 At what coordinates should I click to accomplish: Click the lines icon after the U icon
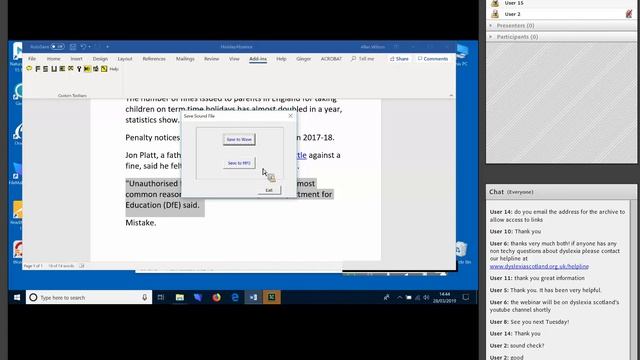(x=62, y=69)
